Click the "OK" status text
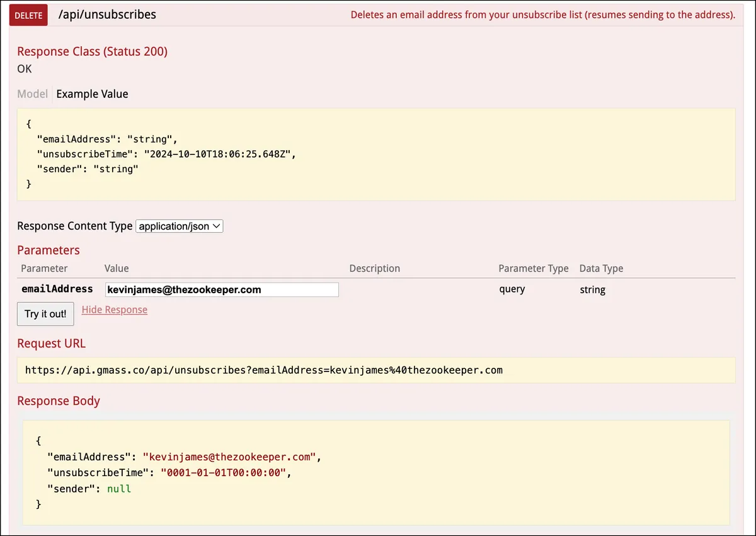The width and height of the screenshot is (756, 536). (25, 69)
